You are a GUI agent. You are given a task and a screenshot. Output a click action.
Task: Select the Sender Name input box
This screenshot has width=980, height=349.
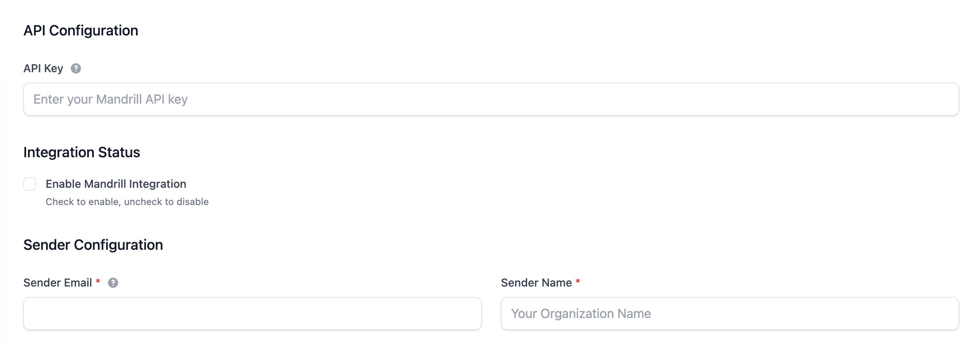coord(730,314)
